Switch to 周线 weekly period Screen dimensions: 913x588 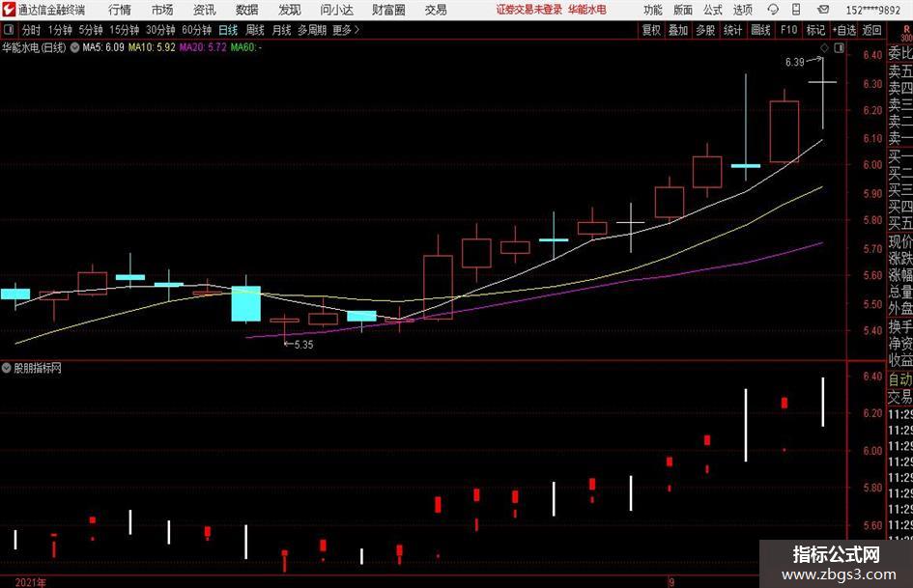[x=254, y=30]
